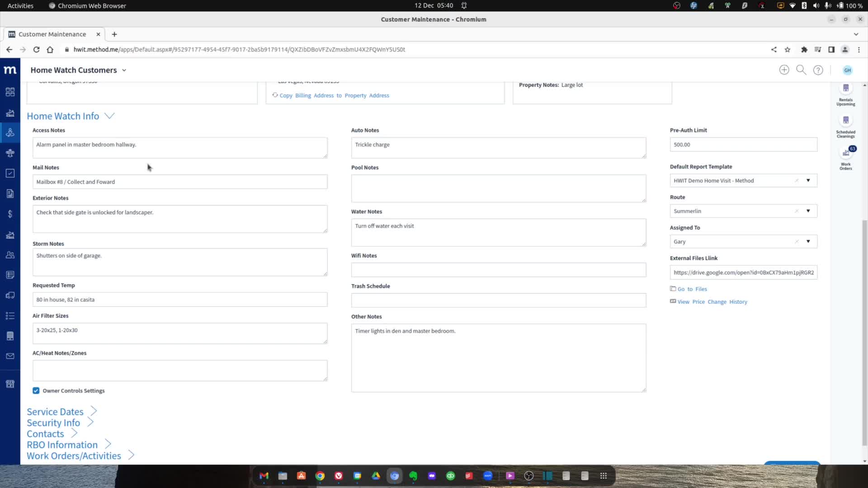Click the dollar sign sidebar icon

pos(10,214)
